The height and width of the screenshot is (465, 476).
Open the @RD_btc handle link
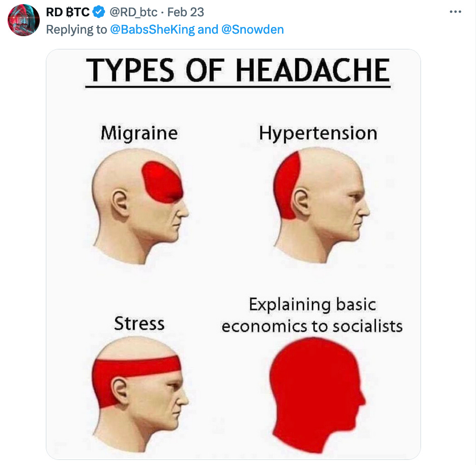(x=133, y=12)
